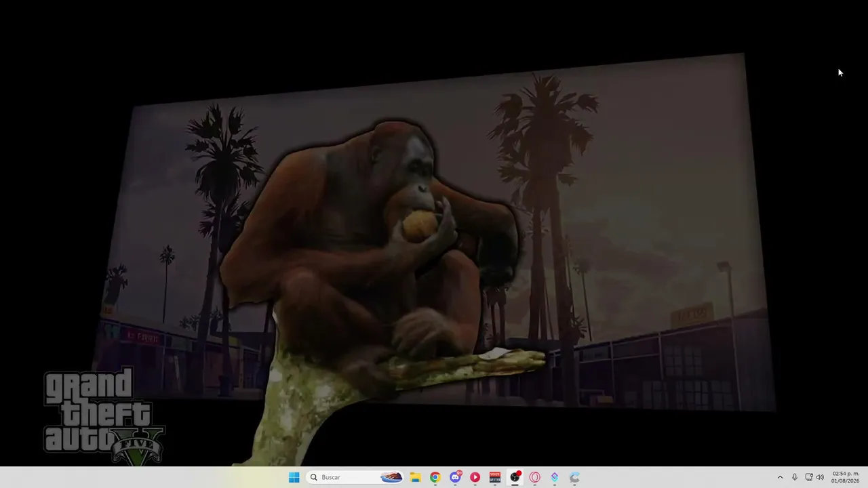
Task: Open the grey C-shaped app icon
Action: (574, 477)
